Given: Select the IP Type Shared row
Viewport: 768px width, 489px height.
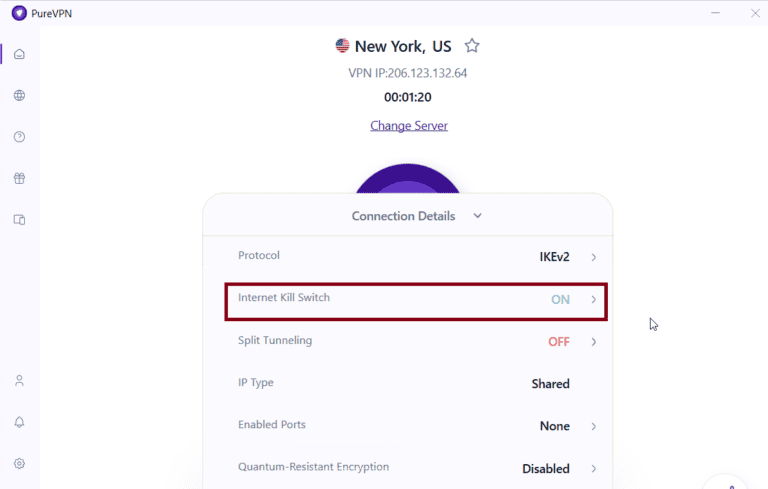Looking at the screenshot, I should (407, 384).
